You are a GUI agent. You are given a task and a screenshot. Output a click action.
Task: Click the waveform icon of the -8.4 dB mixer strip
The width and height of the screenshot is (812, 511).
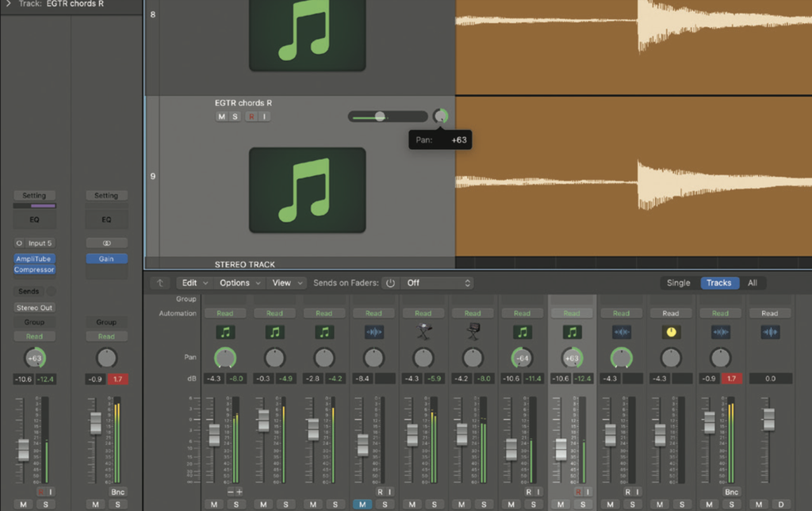click(374, 332)
